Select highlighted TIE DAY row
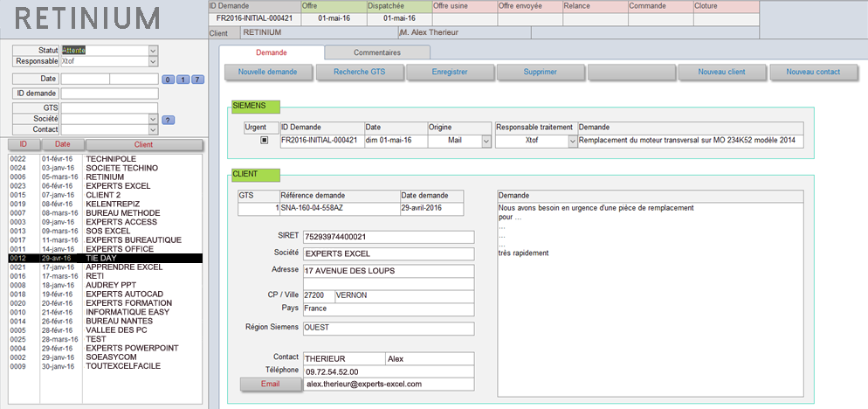The height and width of the screenshot is (409, 868). (105, 259)
